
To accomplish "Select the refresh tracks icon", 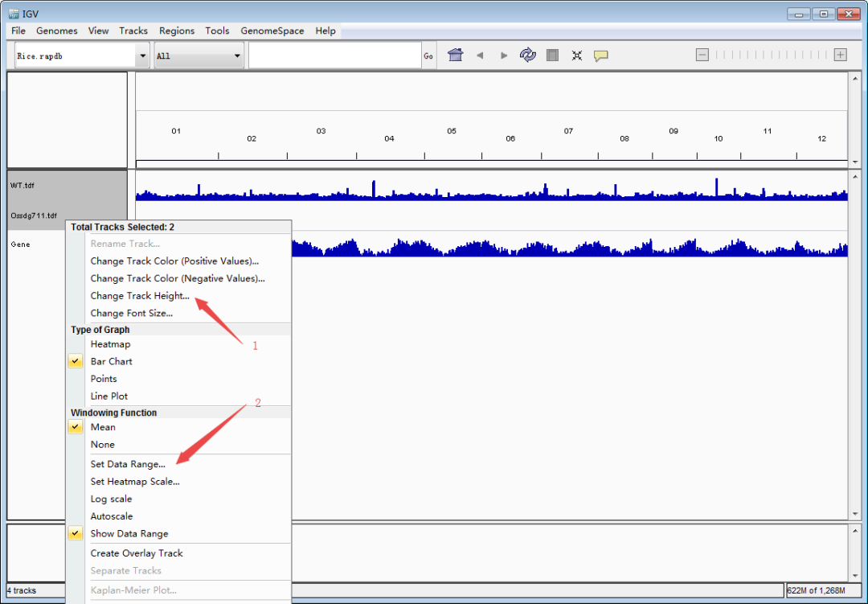I will tap(528, 55).
